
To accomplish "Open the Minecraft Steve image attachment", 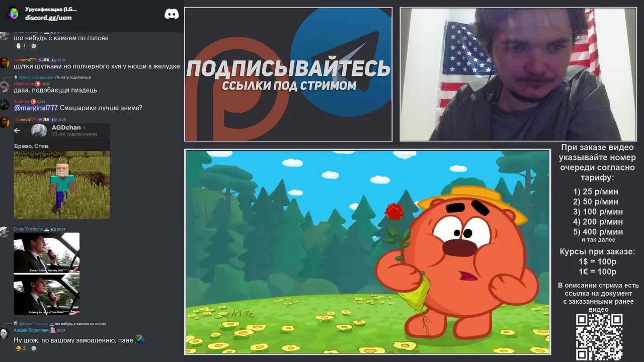I will click(x=61, y=170).
